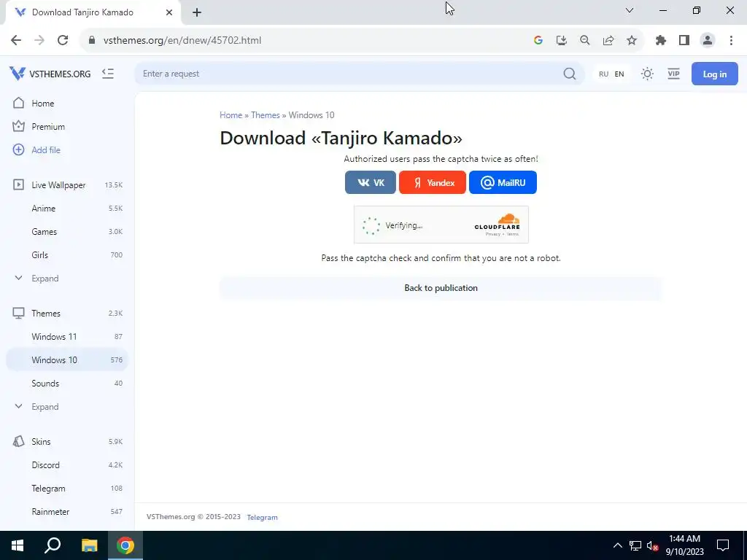Click the install app icon in address bar
The image size is (747, 560).
click(x=562, y=41)
